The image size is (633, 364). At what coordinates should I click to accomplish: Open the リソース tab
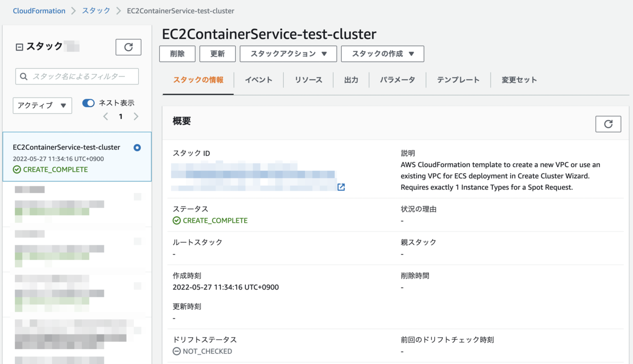click(309, 80)
